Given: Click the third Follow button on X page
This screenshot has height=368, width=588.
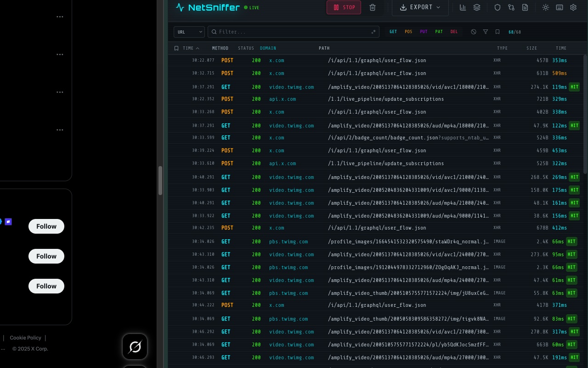Looking at the screenshot, I should pyautogui.click(x=46, y=286).
